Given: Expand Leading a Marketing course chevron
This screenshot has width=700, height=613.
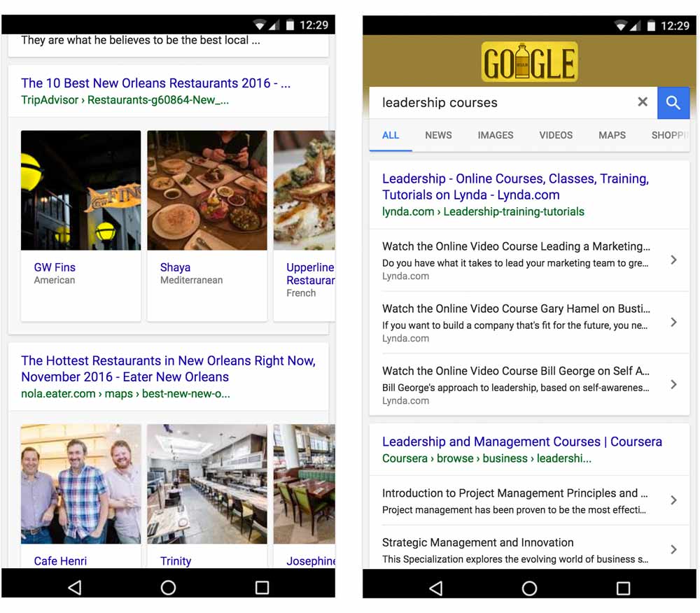Looking at the screenshot, I should 673,260.
